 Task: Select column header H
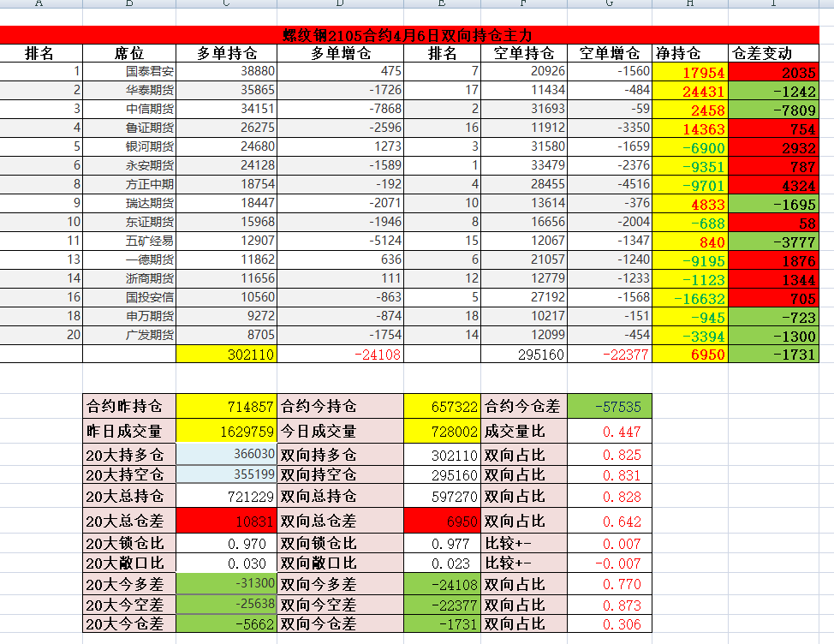pyautogui.click(x=689, y=4)
